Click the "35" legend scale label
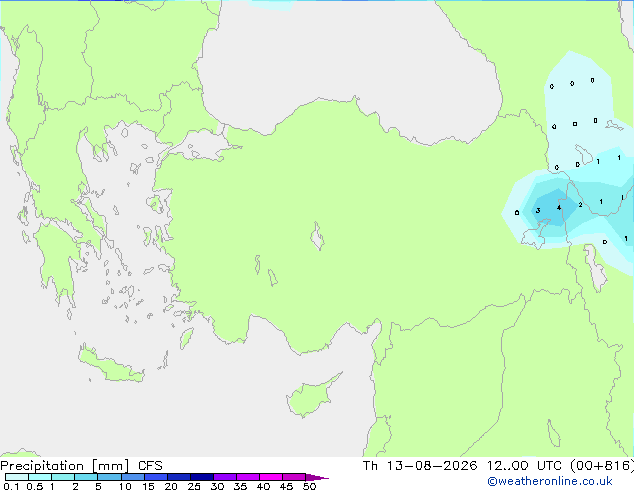 [240, 486]
